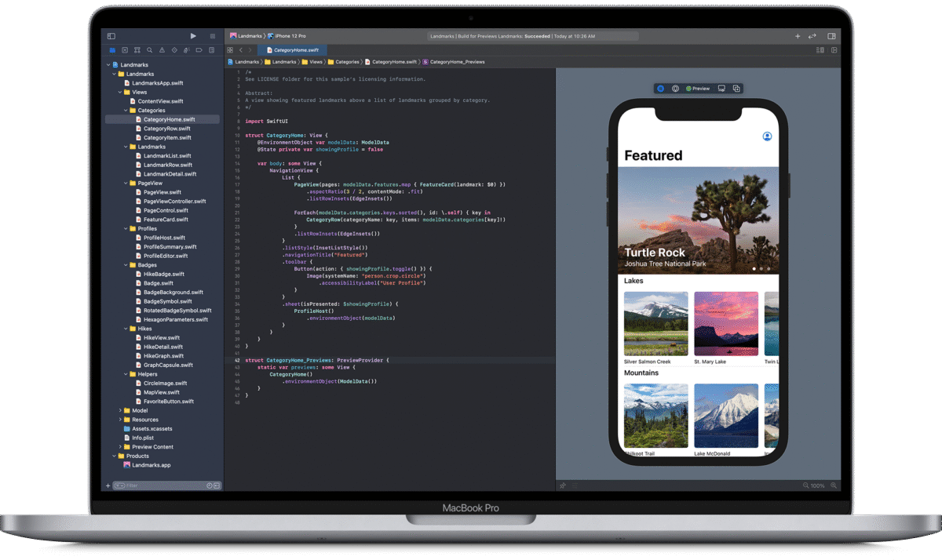Image resolution: width=942 pixels, height=560 pixels.
Task: Open the Source Control navigator icon
Action: [x=125, y=50]
